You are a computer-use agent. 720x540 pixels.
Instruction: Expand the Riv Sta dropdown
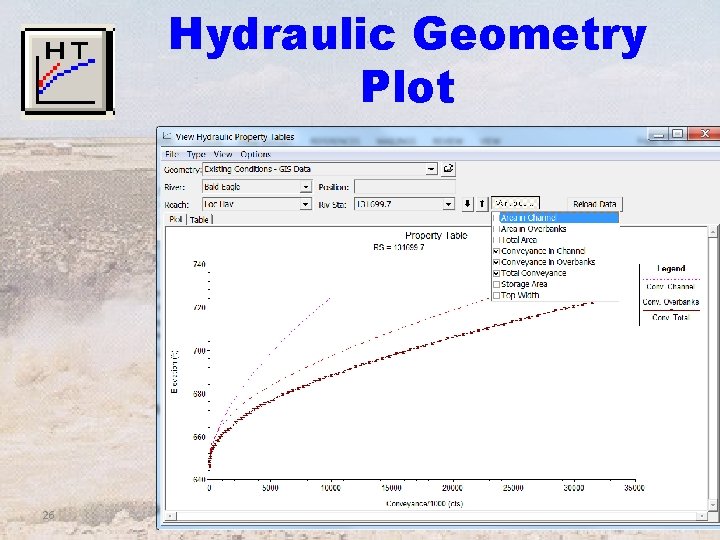pos(449,204)
